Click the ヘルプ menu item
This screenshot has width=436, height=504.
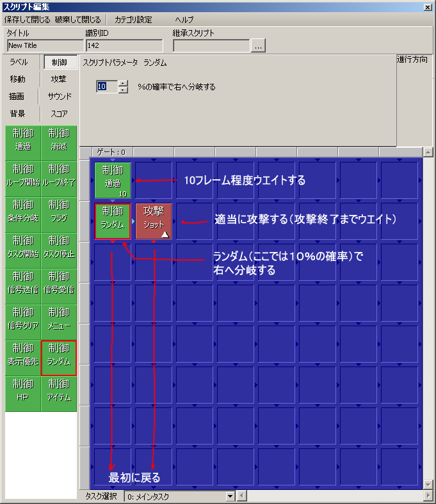coord(184,20)
